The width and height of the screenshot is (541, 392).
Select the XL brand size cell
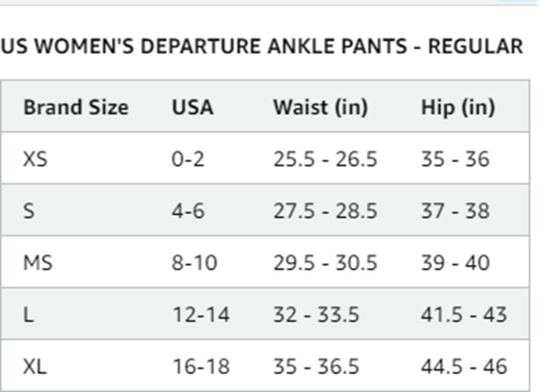click(x=35, y=365)
